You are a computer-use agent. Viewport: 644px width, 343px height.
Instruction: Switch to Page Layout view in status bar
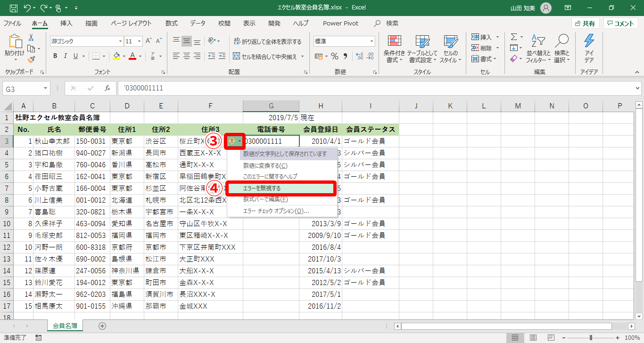coord(533,338)
